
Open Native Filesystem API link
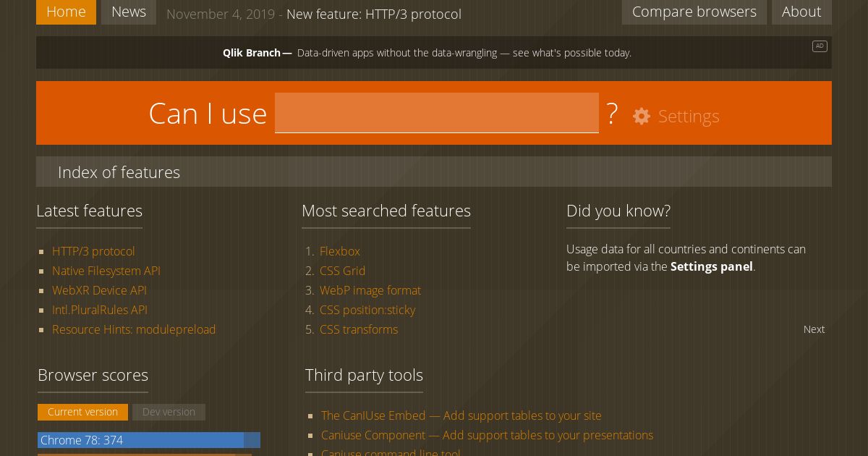(x=106, y=271)
